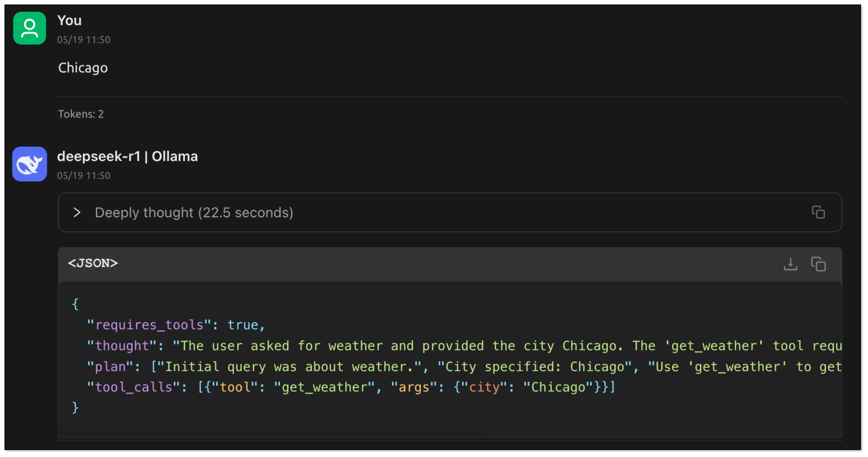Click the deepseek-r1 reply timestamp
The image size is (868, 457).
point(84,175)
